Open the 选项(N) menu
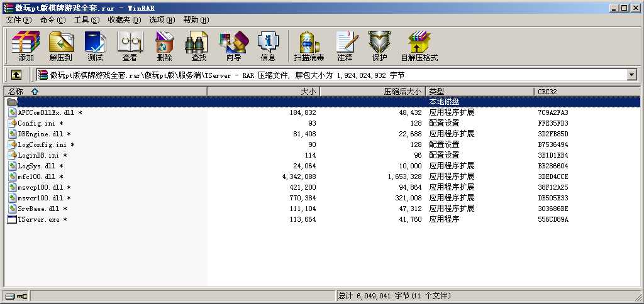This screenshot has width=644, height=304. tap(162, 19)
